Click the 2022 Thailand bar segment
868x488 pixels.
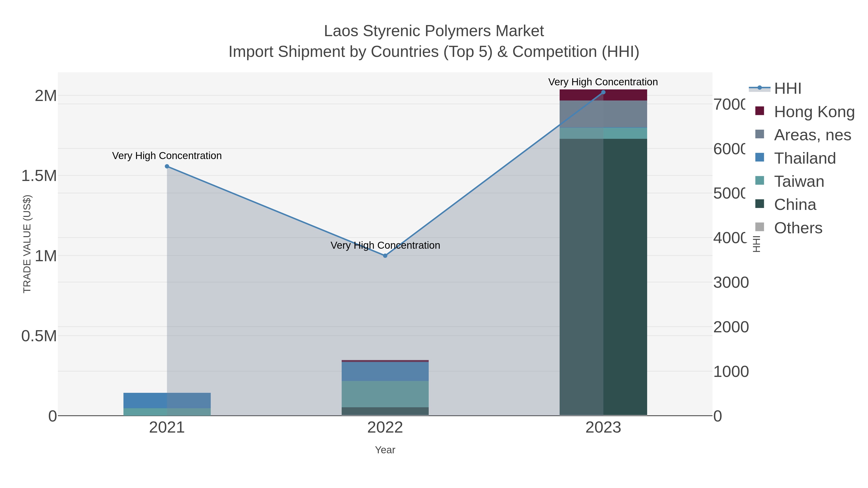tap(385, 371)
